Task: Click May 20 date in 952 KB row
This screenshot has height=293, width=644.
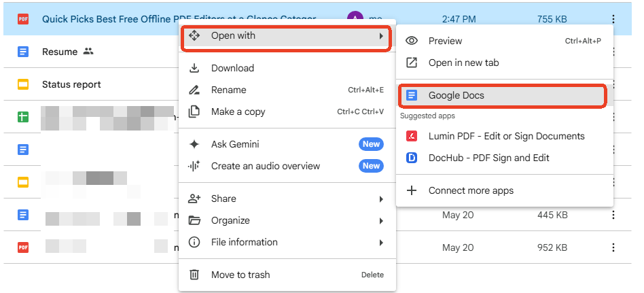Action: point(458,247)
